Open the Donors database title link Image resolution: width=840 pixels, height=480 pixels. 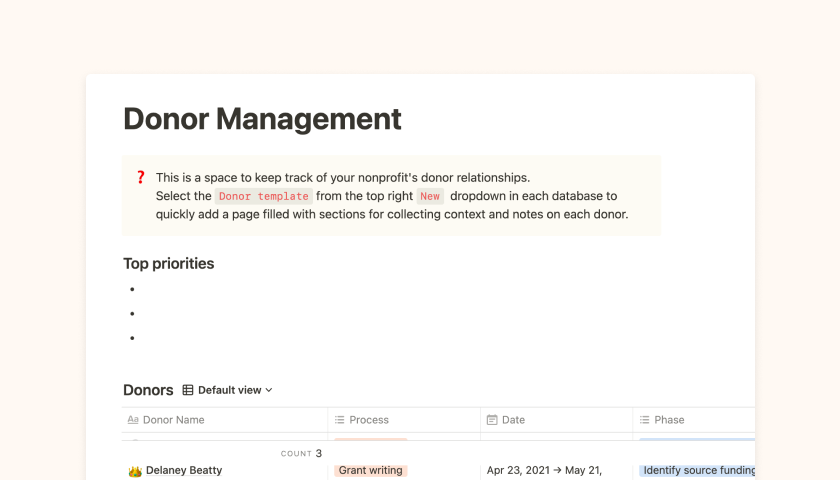click(148, 390)
